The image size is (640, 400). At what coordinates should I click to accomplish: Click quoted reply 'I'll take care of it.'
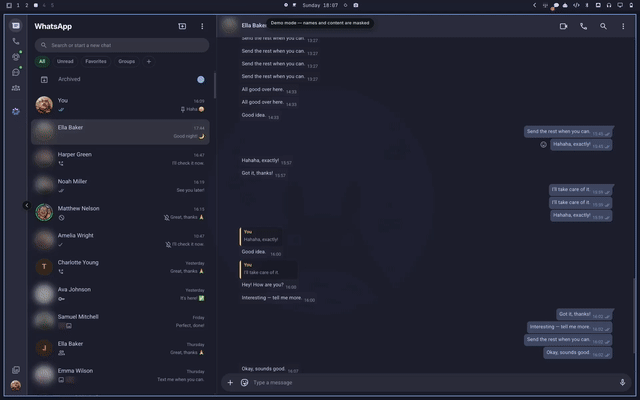[x=269, y=269]
